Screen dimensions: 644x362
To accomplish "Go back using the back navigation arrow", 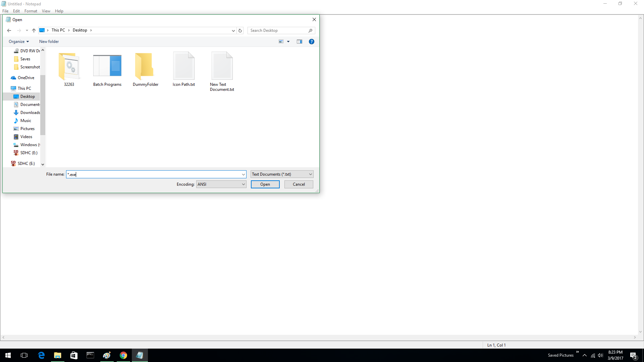I will [9, 31].
